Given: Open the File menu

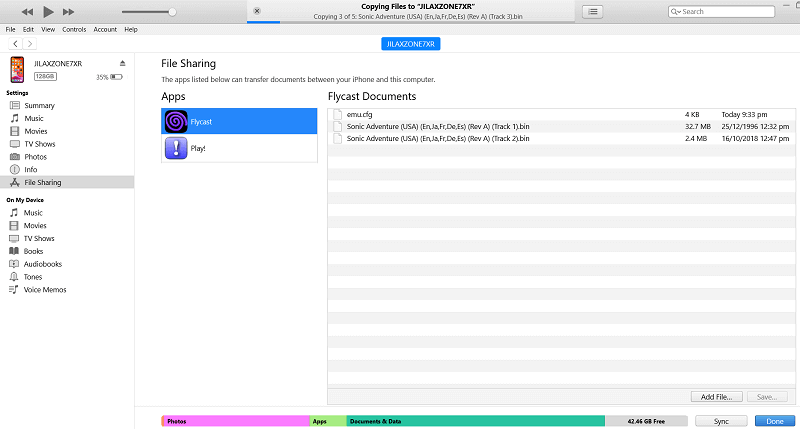Looking at the screenshot, I should click(x=10, y=30).
